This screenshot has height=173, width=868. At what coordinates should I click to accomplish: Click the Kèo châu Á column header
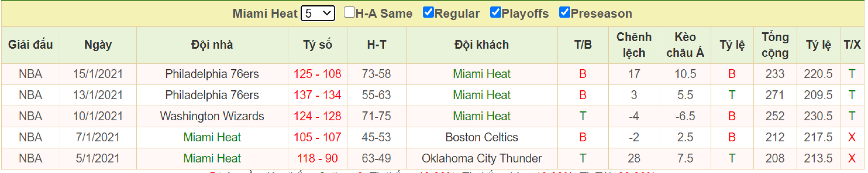[685, 45]
